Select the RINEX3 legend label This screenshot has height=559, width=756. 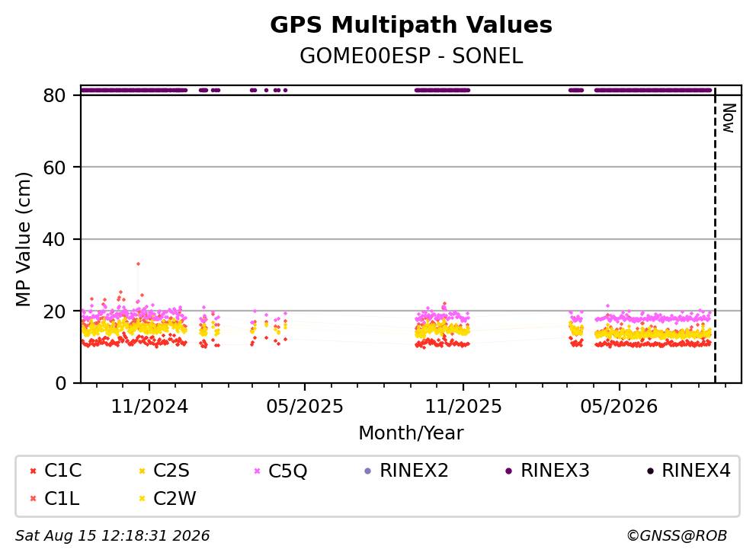click(x=555, y=471)
